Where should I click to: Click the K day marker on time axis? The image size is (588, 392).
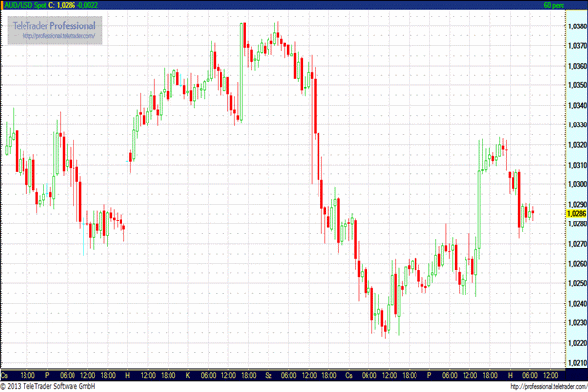[x=188, y=375]
